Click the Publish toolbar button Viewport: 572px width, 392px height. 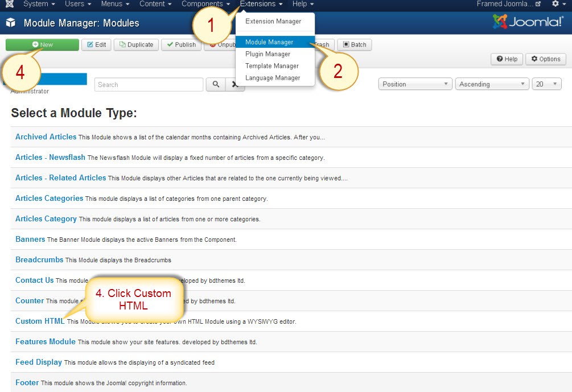(x=182, y=44)
